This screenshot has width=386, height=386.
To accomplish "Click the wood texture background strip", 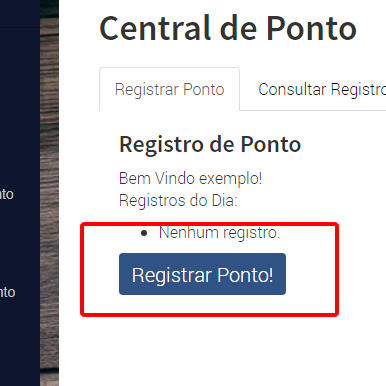I will pos(49,193).
